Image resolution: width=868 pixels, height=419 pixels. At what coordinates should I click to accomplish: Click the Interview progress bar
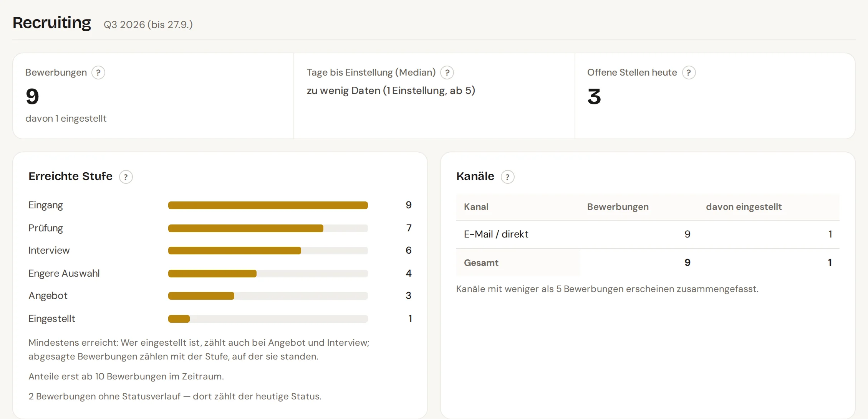pyautogui.click(x=268, y=251)
